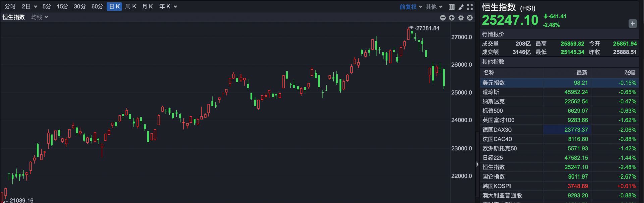Switch to the 周K weekly chart tab
The width and height of the screenshot is (644, 203).
coord(130,7)
